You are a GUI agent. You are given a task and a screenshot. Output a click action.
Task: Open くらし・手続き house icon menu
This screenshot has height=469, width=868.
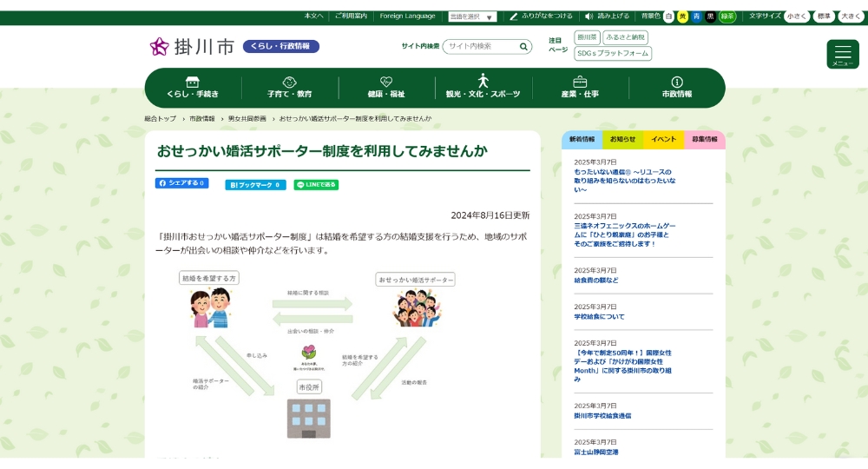[193, 87]
